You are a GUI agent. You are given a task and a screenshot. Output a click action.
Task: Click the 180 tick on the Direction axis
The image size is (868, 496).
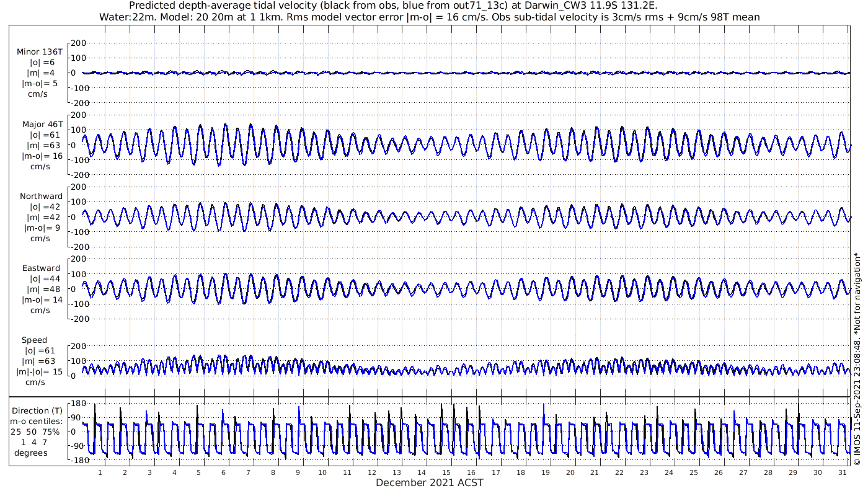[77, 404]
